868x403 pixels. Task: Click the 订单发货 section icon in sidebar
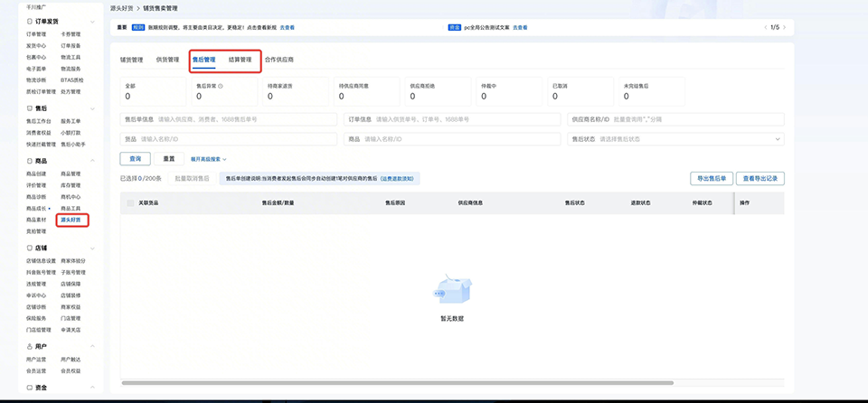[30, 21]
